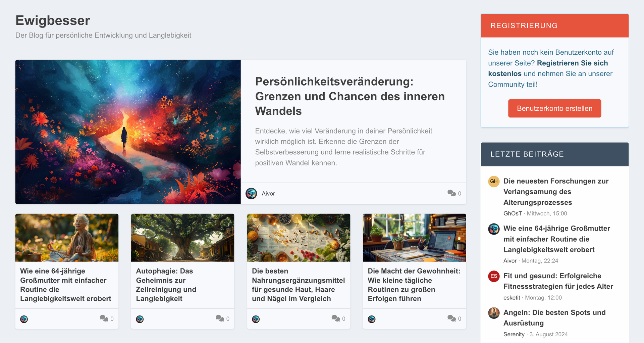Click comments icon on Macht der Gewohnheit card

[451, 318]
